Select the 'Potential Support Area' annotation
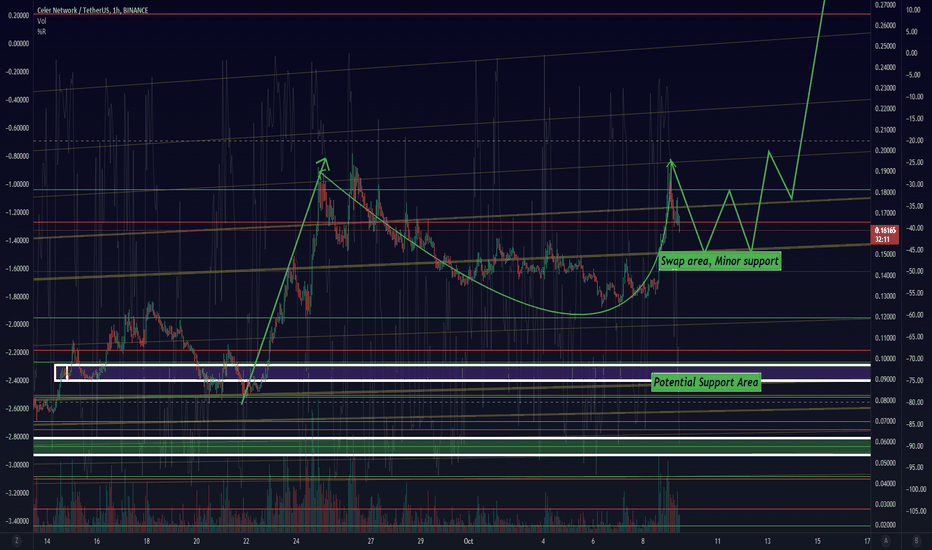Screen dimensions: 932x550 pos(706,382)
